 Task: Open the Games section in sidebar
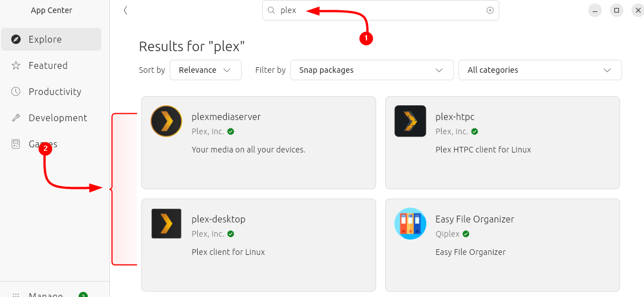[43, 144]
